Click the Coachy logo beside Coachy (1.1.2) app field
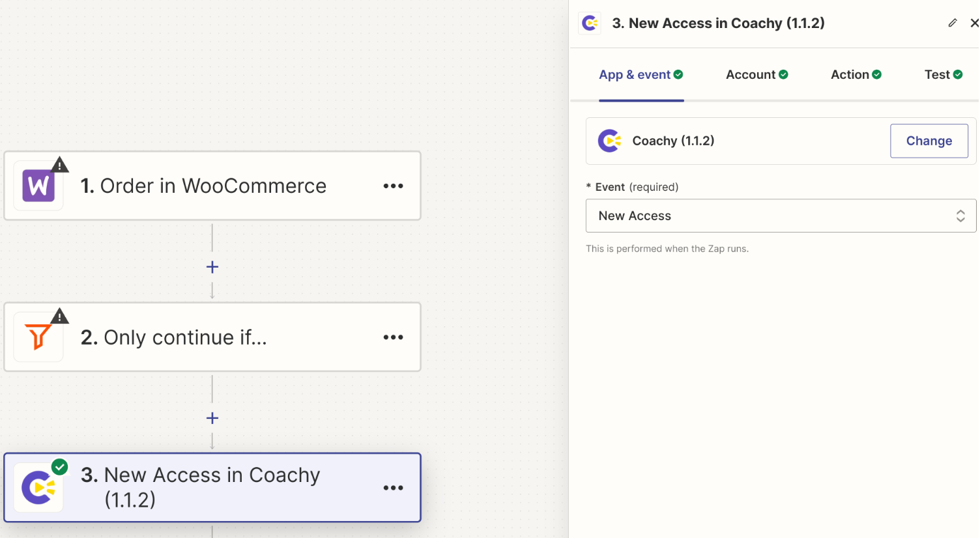980x538 pixels. coord(609,141)
